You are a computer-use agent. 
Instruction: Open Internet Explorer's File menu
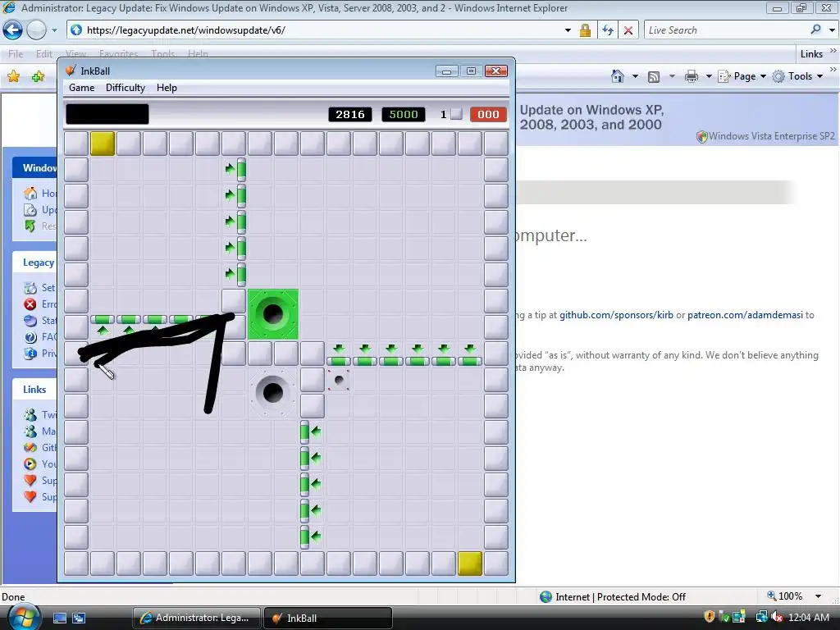[16, 53]
